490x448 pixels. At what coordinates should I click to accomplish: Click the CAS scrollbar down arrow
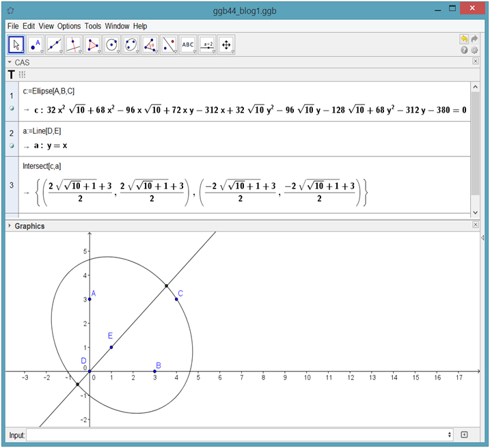476,212
